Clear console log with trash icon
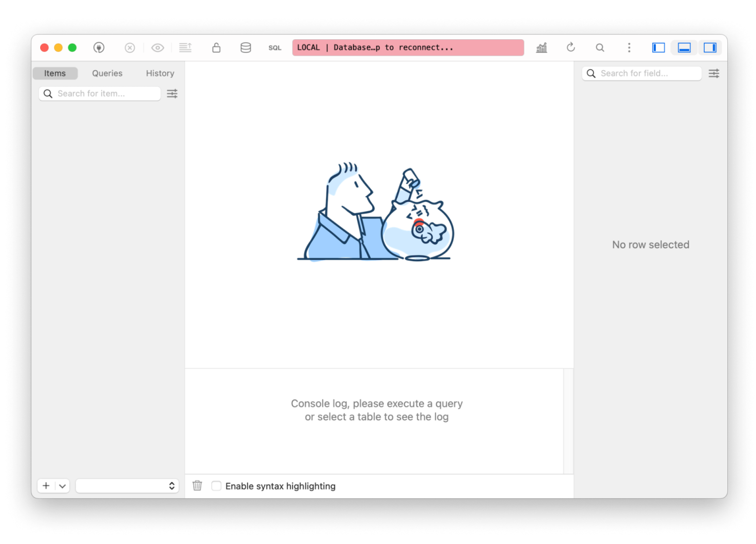 click(x=197, y=486)
